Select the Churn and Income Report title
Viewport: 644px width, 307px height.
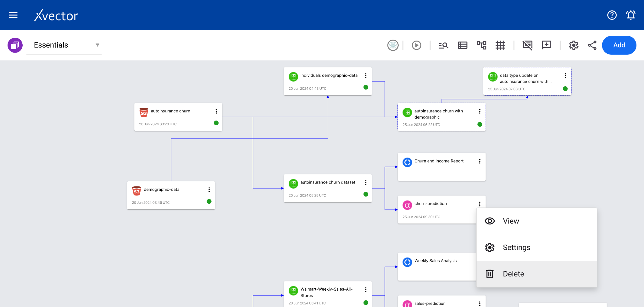tap(439, 161)
